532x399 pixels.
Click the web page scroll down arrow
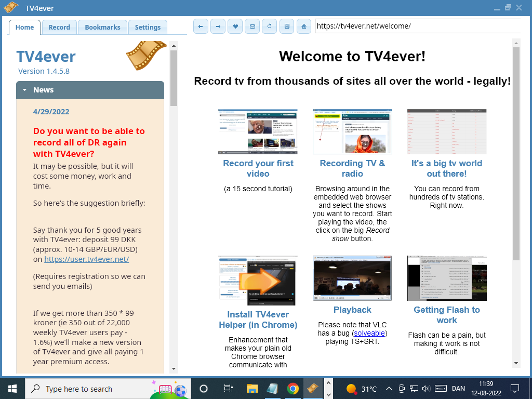coord(516,363)
